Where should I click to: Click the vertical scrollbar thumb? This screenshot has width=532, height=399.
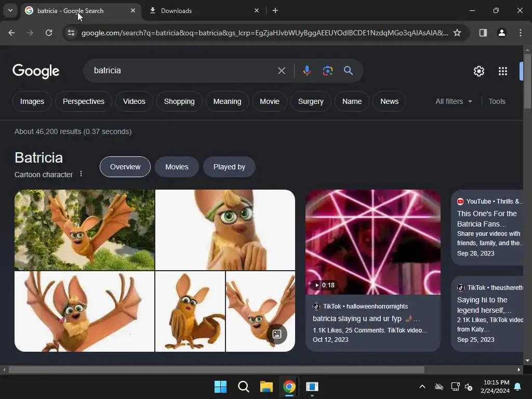click(x=527, y=82)
